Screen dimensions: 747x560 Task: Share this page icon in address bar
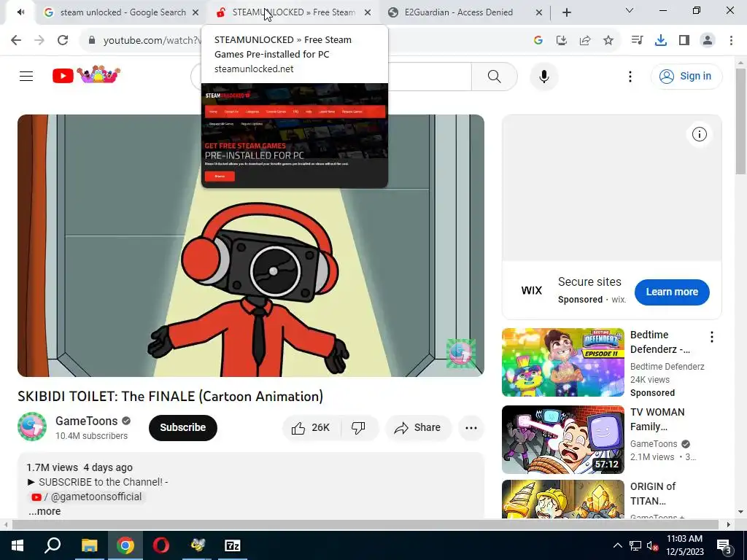coord(585,41)
